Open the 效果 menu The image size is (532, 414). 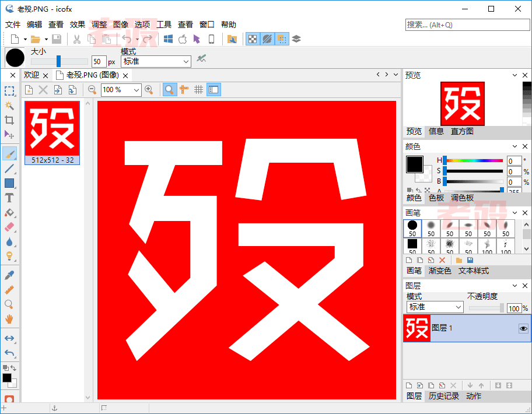(78, 24)
